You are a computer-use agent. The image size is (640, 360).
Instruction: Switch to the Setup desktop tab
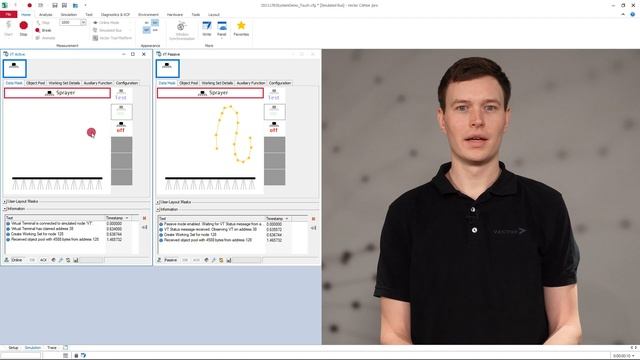[x=13, y=348]
